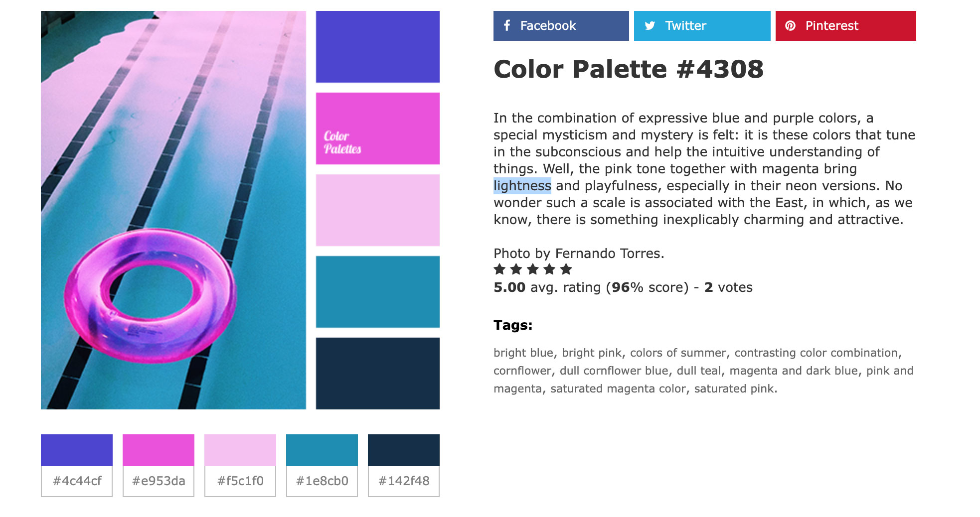This screenshot has height=517, width=980.
Task: Click the #f5c1f0 hex code label
Action: [240, 481]
